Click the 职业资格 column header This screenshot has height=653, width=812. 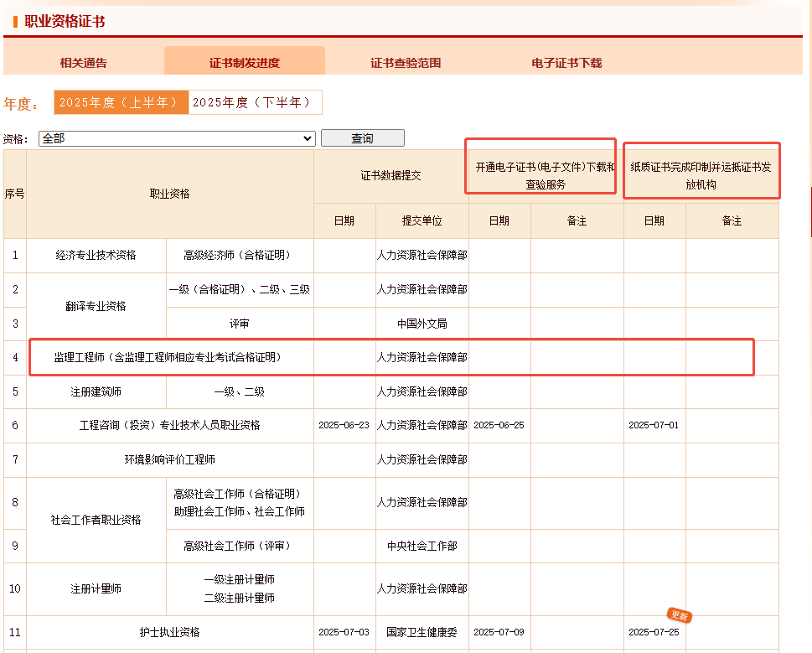tap(170, 194)
